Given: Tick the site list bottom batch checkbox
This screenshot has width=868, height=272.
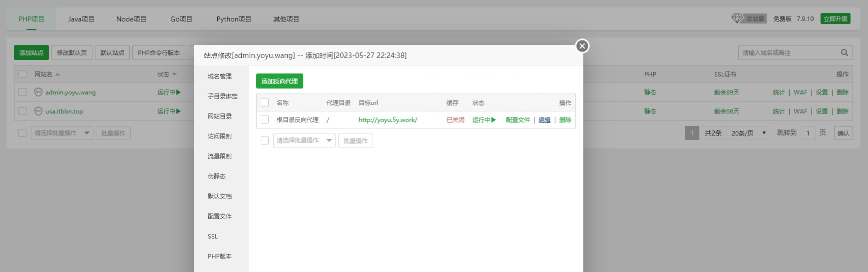Looking at the screenshot, I should point(22,133).
